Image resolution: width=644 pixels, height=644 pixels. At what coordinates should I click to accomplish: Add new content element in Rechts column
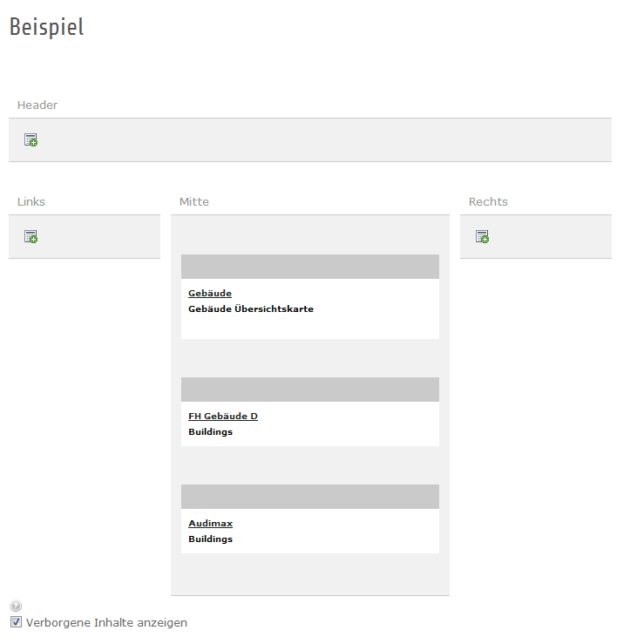tap(482, 237)
